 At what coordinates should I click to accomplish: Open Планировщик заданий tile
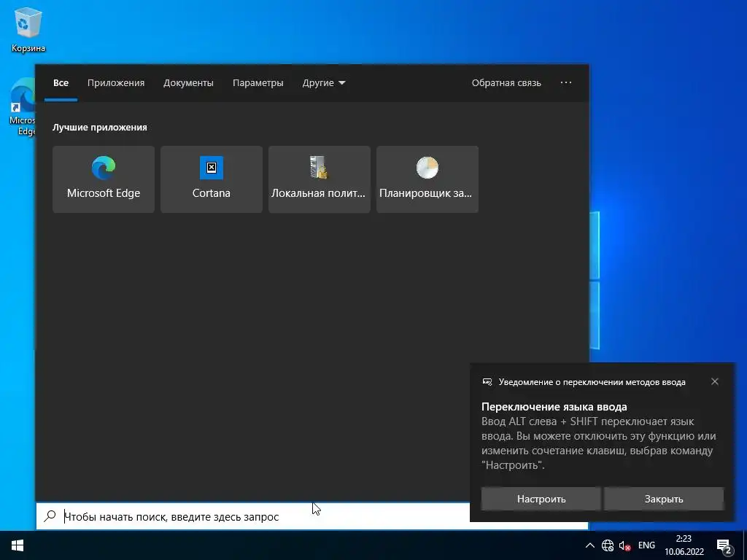tap(427, 179)
